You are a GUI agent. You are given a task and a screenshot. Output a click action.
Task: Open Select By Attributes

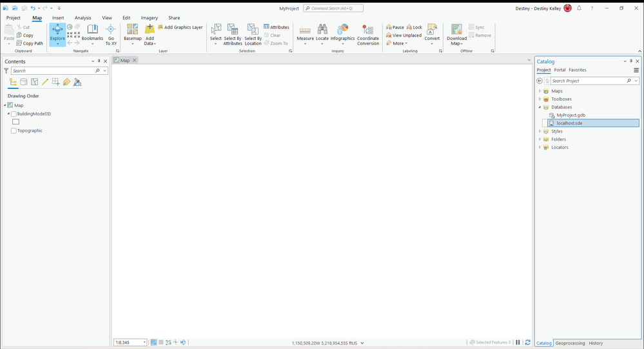coord(233,35)
